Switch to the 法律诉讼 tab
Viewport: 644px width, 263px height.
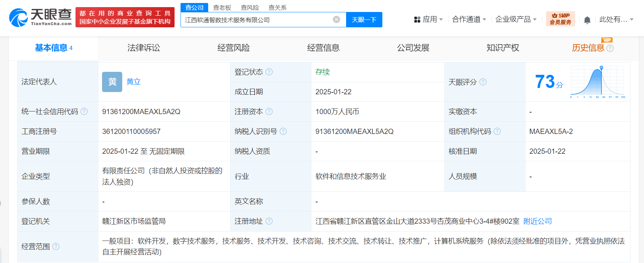click(x=144, y=48)
